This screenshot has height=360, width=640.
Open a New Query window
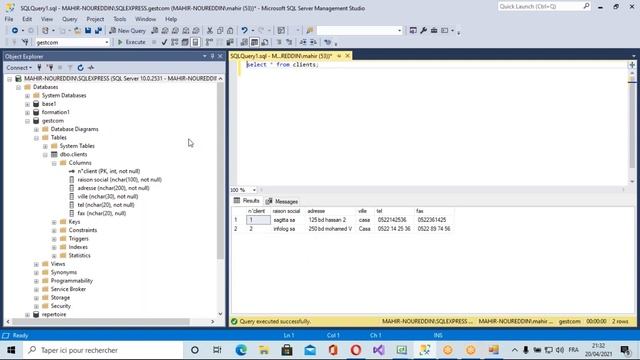coord(127,31)
